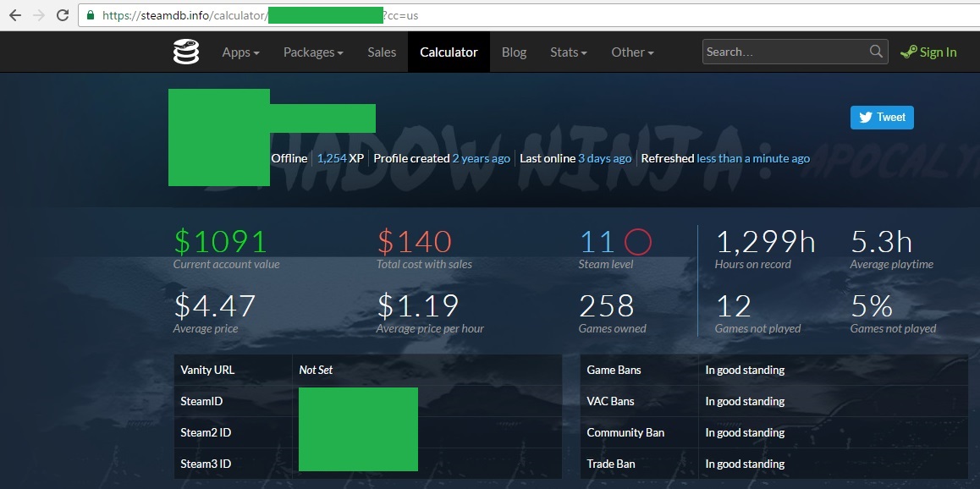This screenshot has width=980, height=489.
Task: Click the 'less than a minute ago' refresh link
Action: click(x=753, y=158)
